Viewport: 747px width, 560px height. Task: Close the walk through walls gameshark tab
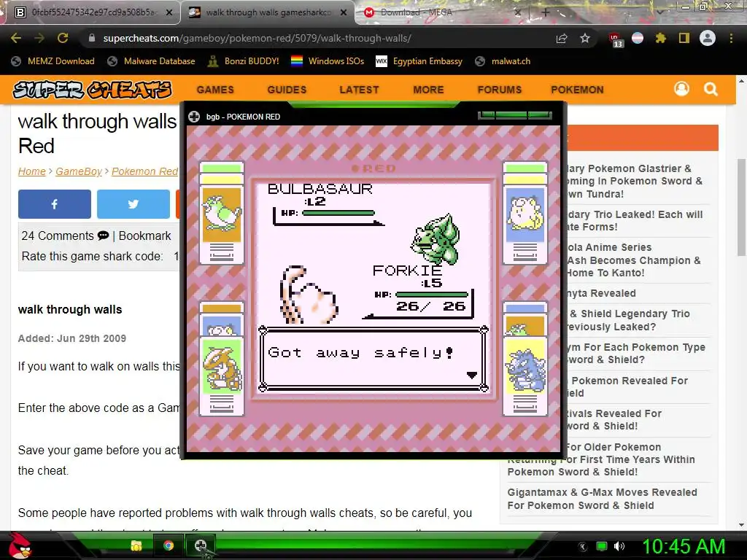coord(344,13)
